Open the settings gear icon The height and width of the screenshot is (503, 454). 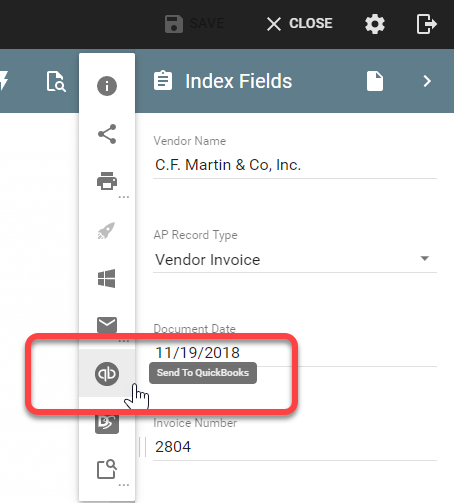(x=375, y=24)
